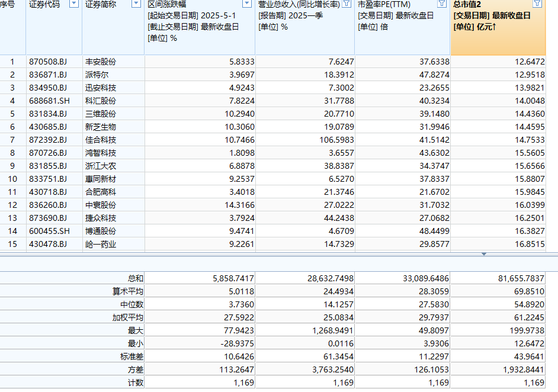Select the 最小 statistics row label
558x392 pixels.
tap(136, 344)
